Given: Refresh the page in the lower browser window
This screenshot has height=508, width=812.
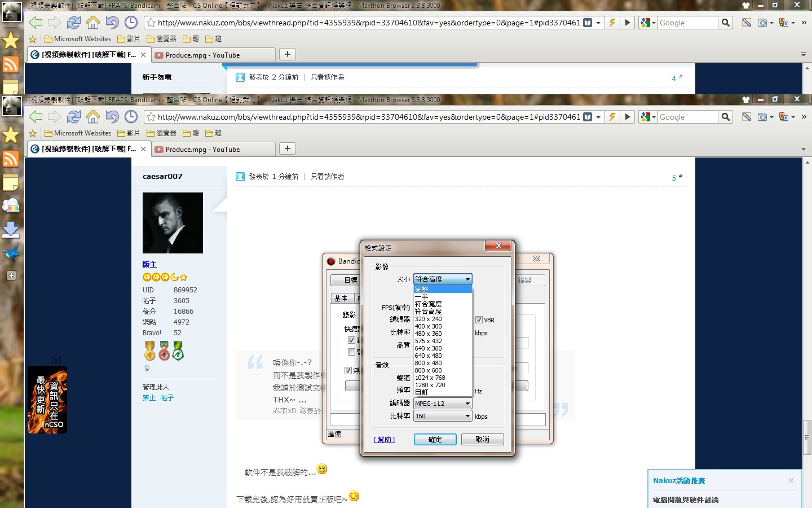Looking at the screenshot, I should [73, 117].
